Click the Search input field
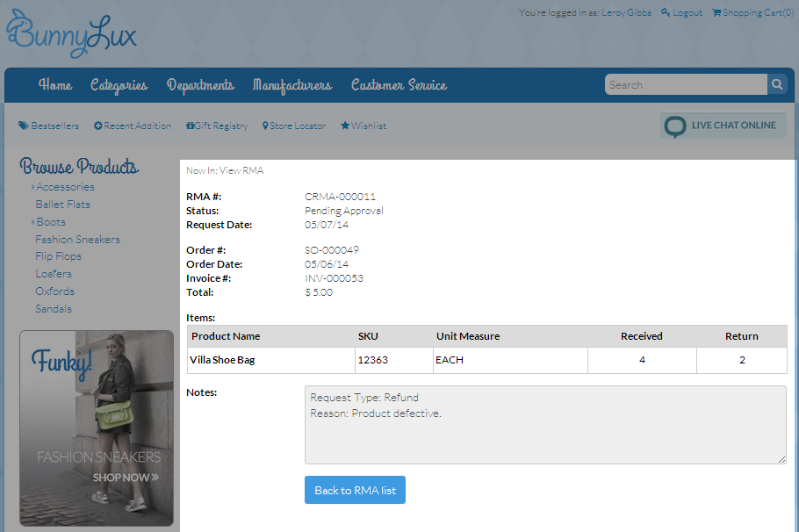Image resolution: width=799 pixels, height=532 pixels. click(x=685, y=85)
